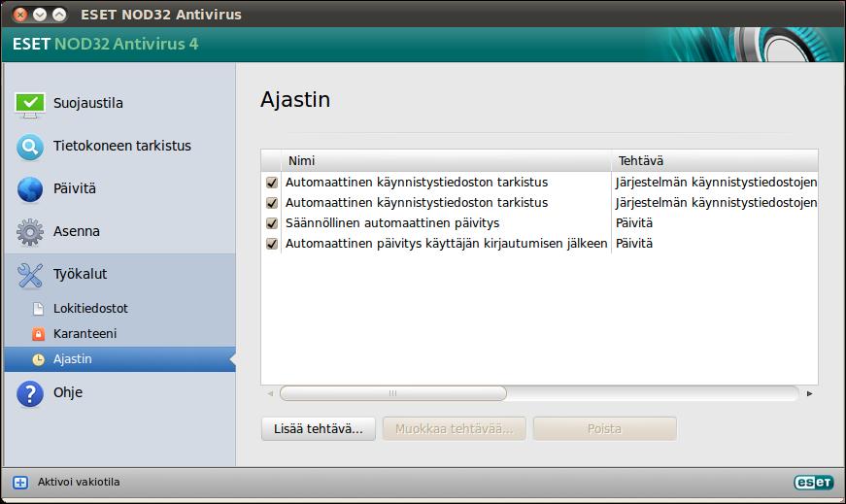Disable the Säännöllinen automaattinen päivitys task
The height and width of the screenshot is (504, 846).
pos(272,223)
